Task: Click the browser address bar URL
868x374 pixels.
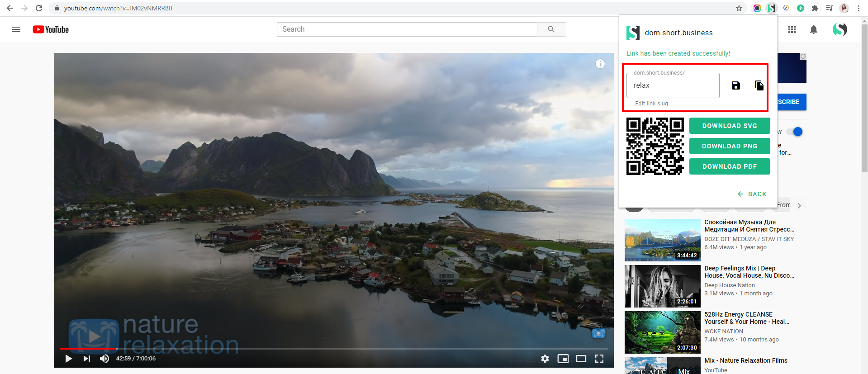Action: coord(118,8)
